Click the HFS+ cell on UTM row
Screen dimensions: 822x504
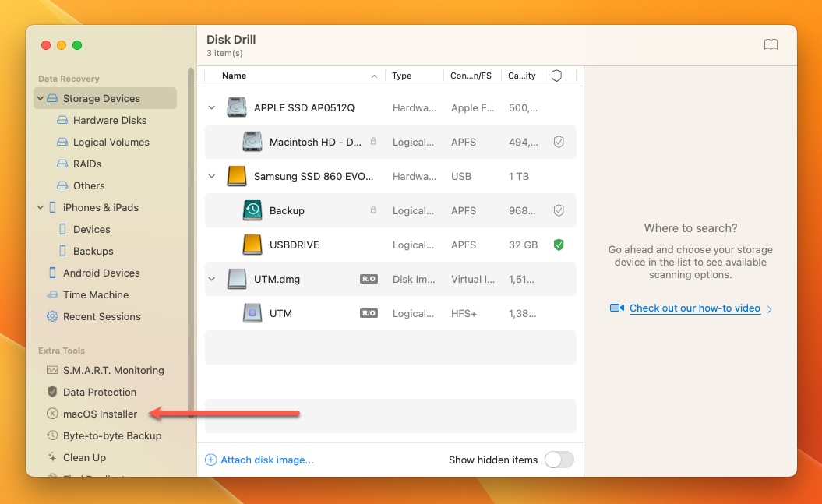pos(464,313)
